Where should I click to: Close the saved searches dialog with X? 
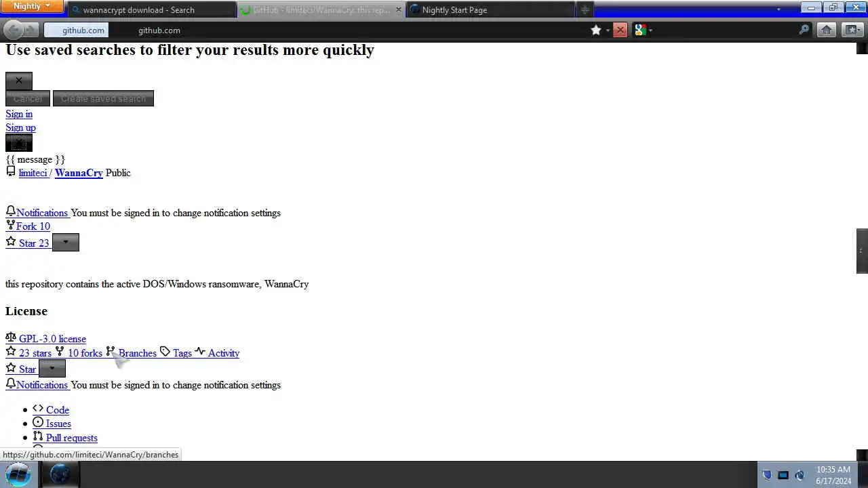coord(19,81)
